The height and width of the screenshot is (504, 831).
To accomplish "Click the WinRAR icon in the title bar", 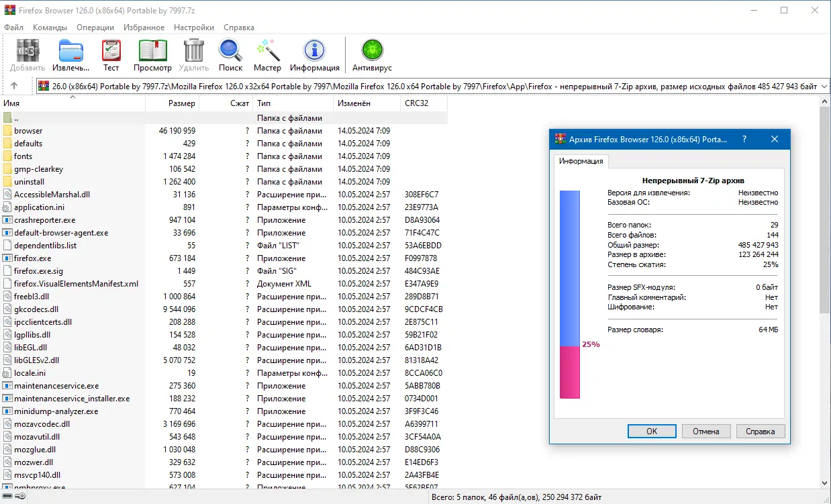I will pos(10,10).
